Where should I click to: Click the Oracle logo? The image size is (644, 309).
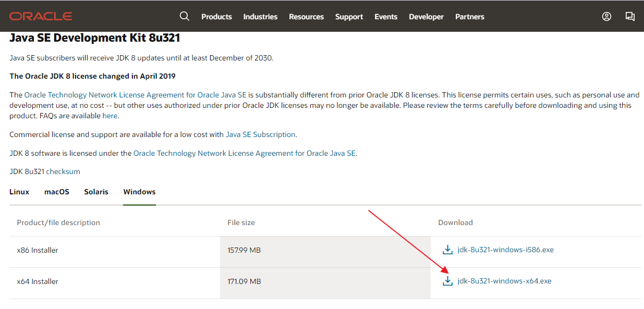pyautogui.click(x=41, y=16)
